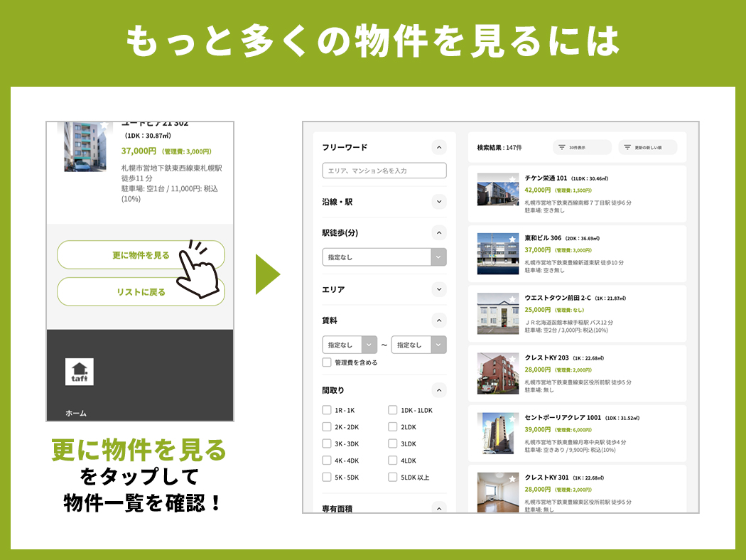Check the 4LDK checkbox
This screenshot has width=746, height=560.
392,460
